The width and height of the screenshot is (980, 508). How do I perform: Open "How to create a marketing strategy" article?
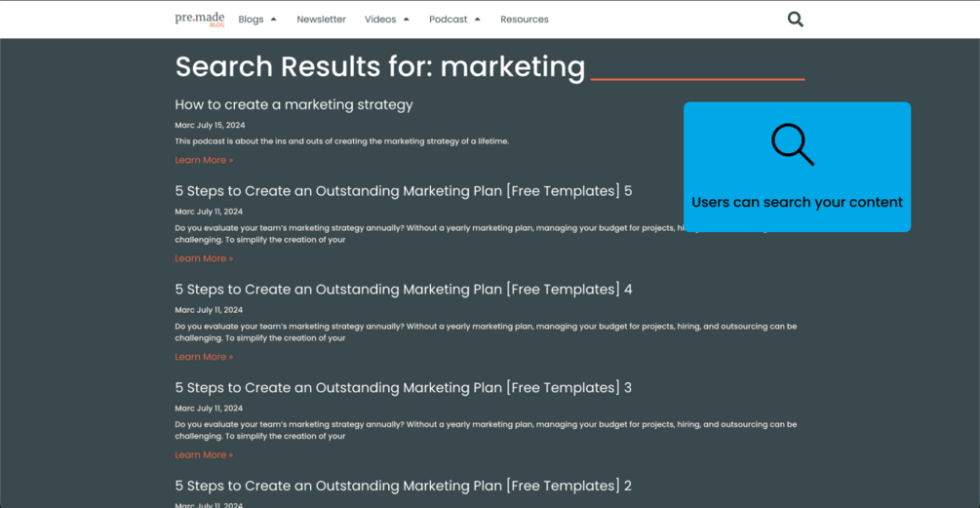click(294, 104)
